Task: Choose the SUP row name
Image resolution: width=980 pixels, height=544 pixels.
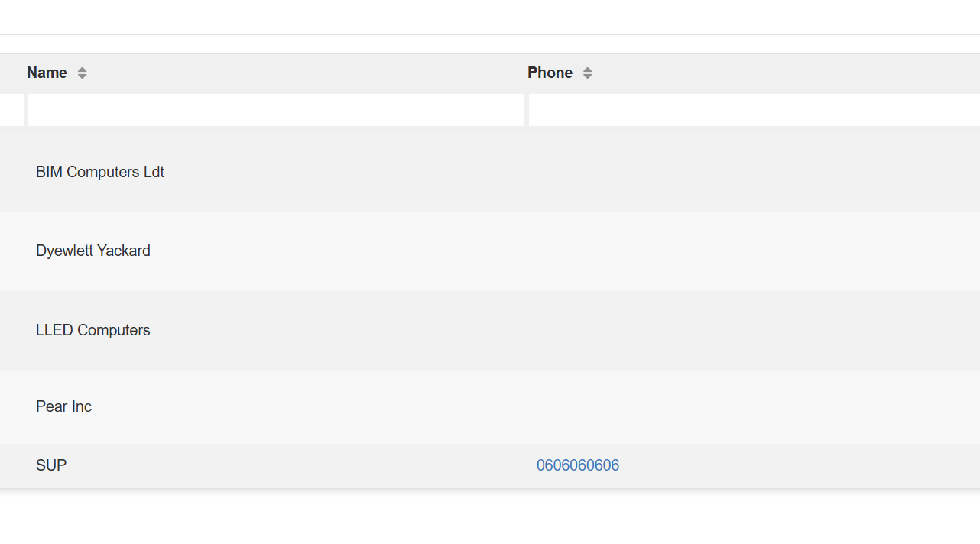Action: (x=51, y=465)
